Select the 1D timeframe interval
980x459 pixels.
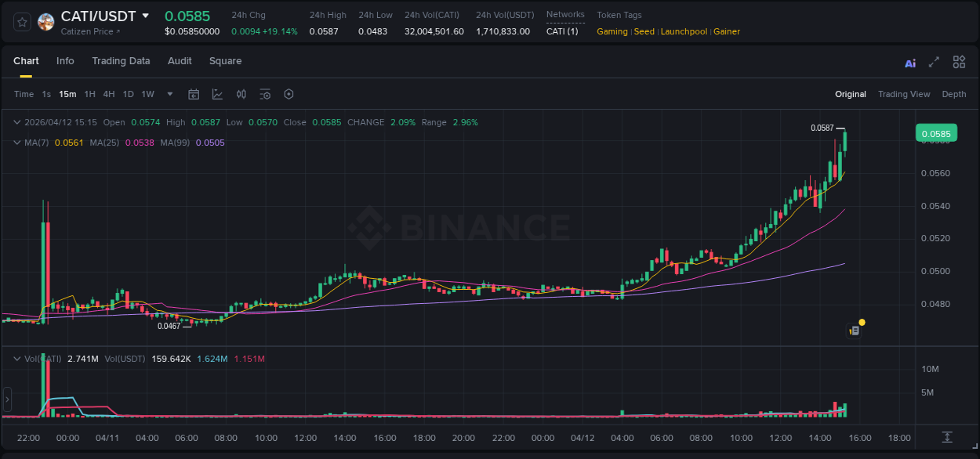tap(127, 94)
